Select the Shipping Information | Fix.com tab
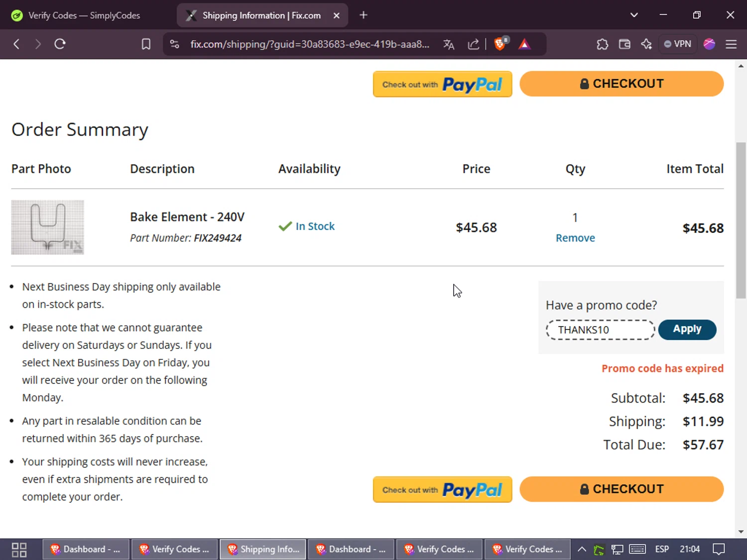The image size is (747, 560). tap(262, 15)
